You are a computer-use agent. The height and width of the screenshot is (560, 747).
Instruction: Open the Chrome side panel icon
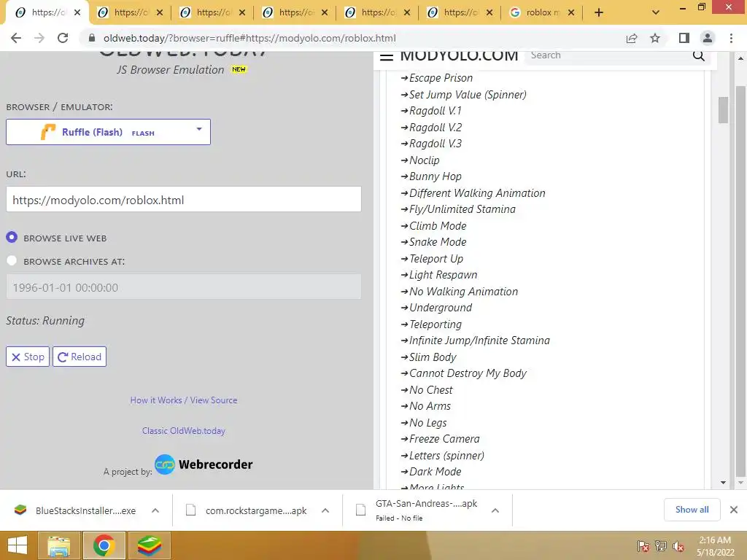tap(684, 38)
